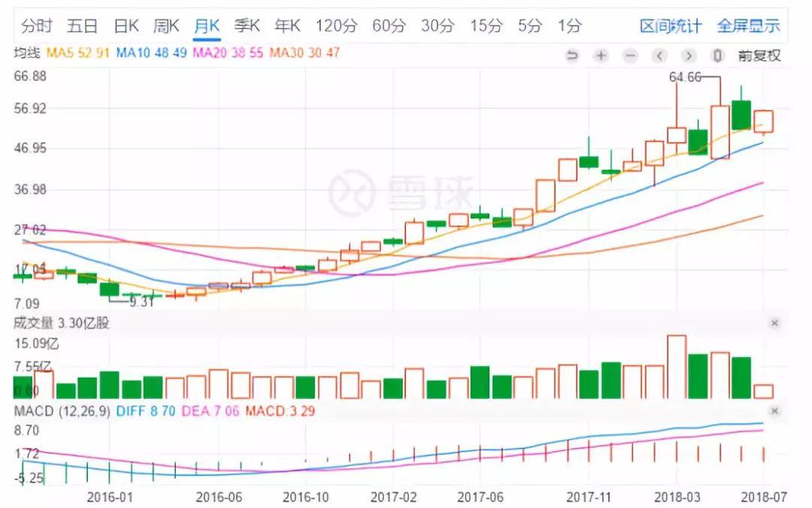Click the candlestick style icon

tap(717, 56)
